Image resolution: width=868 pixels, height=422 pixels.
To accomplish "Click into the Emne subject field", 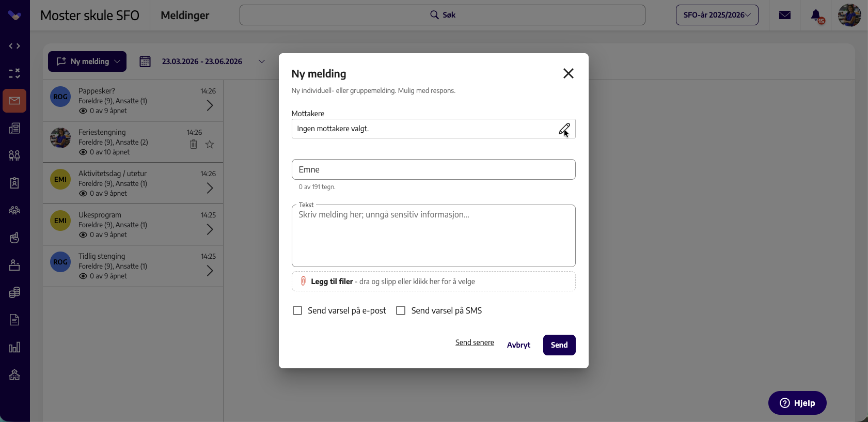I will coord(433,169).
